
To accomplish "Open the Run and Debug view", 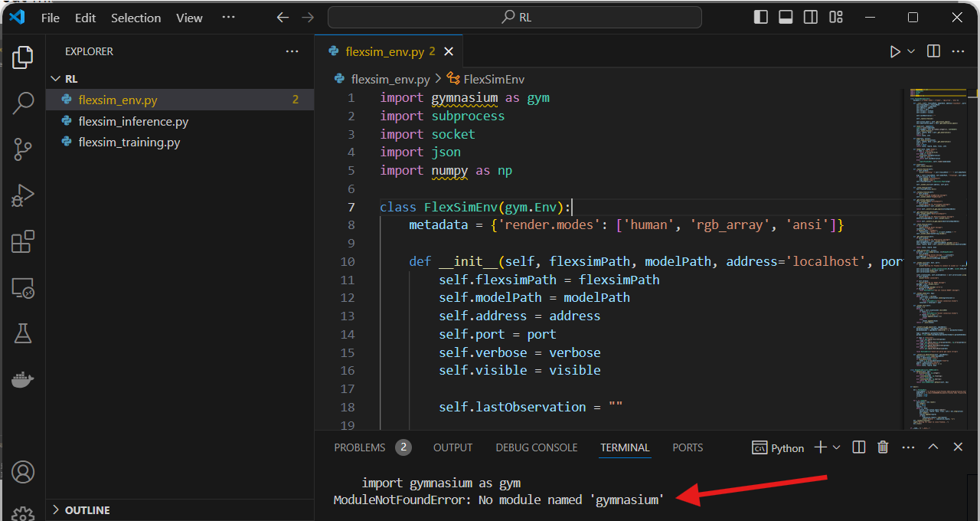I will pyautogui.click(x=23, y=196).
